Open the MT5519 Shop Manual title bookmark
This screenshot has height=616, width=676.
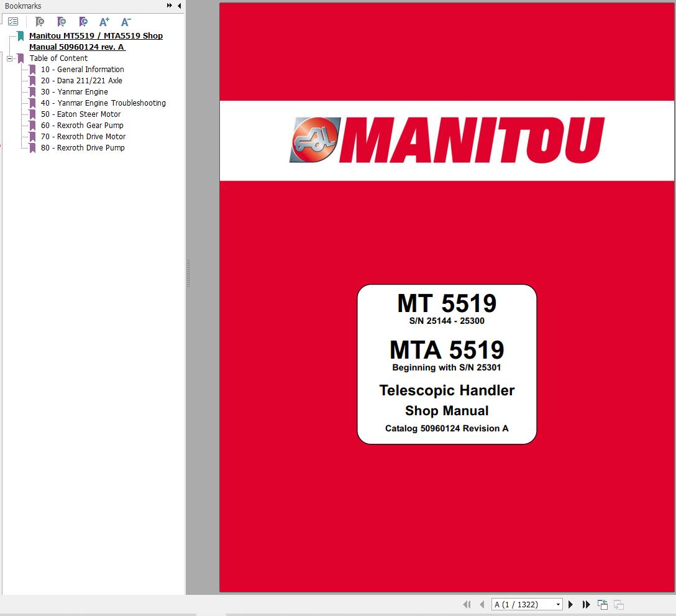coord(95,41)
